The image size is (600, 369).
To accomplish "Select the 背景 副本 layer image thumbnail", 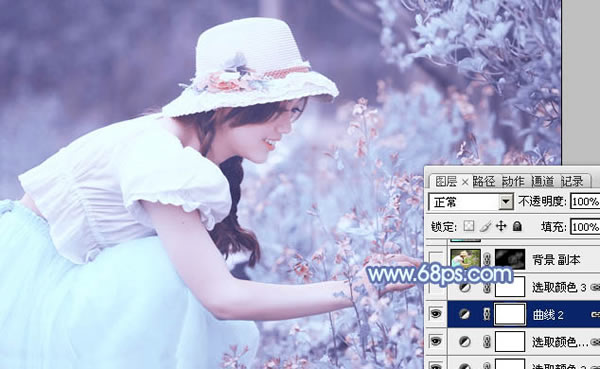I will (x=466, y=259).
